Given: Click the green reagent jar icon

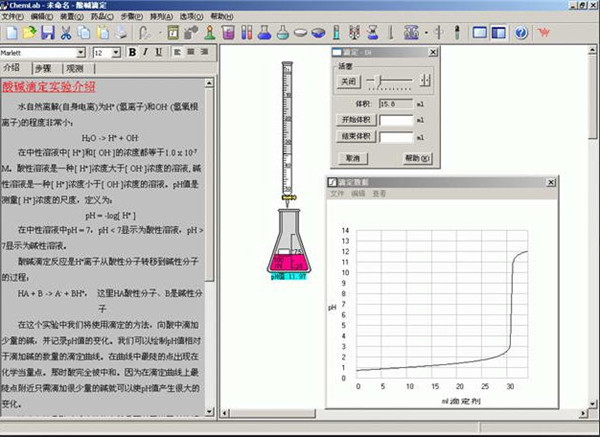Looking at the screenshot, I should point(173,33).
